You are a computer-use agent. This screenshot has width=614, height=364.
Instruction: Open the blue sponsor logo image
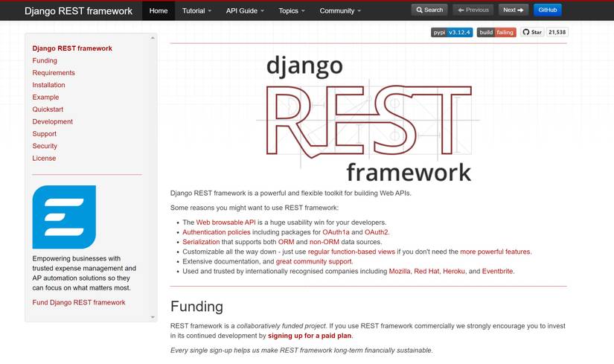coord(64,217)
